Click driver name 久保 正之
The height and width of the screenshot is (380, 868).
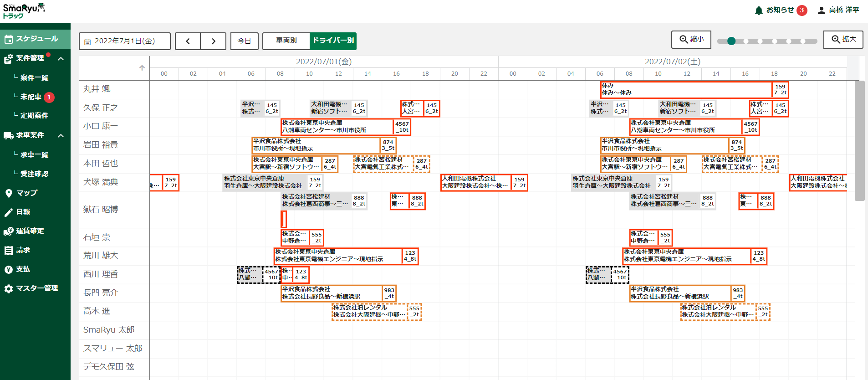tap(101, 108)
